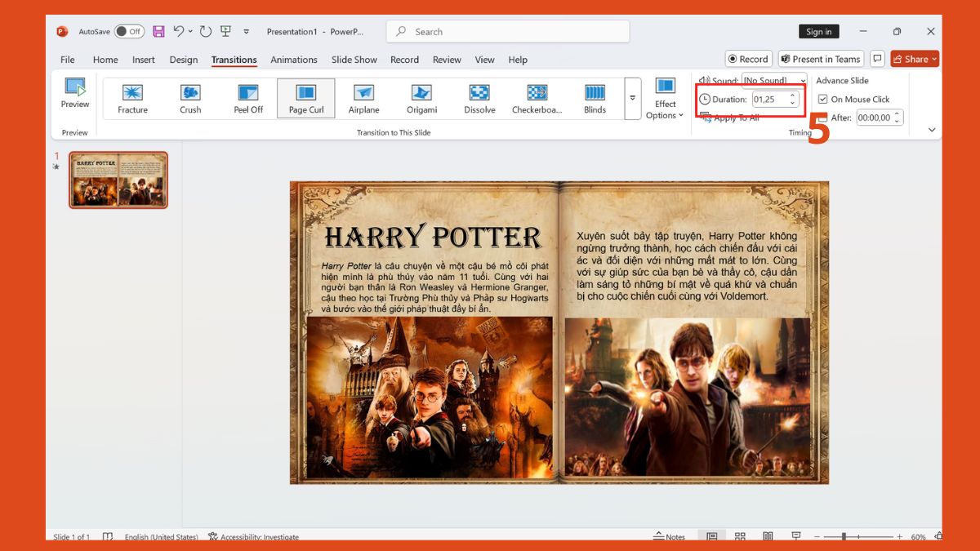980x551 pixels.
Task: Choose the Dissolve transition effect
Action: point(478,98)
